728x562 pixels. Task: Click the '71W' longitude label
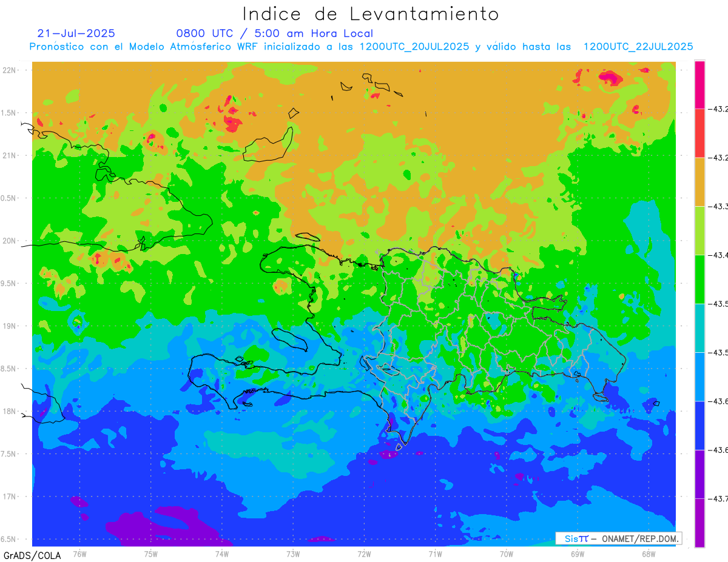(x=435, y=554)
